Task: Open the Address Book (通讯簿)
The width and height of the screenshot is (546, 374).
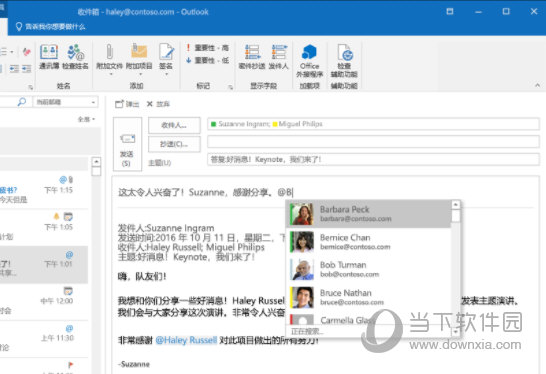Action: click(x=49, y=56)
